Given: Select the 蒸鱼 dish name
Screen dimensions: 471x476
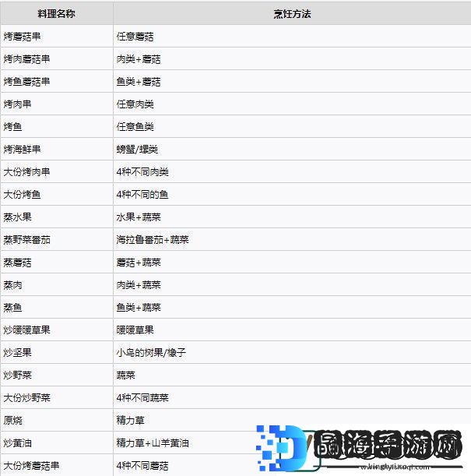Looking at the screenshot, I should (12, 307).
